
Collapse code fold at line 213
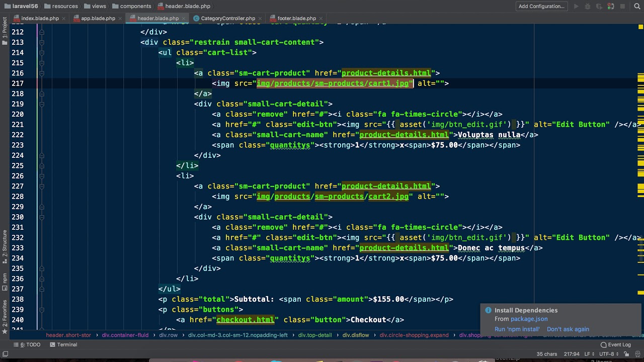42,42
